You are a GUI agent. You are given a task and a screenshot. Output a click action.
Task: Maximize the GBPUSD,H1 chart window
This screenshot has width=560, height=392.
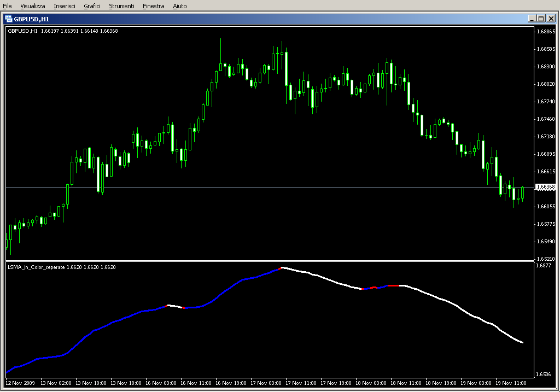point(541,19)
